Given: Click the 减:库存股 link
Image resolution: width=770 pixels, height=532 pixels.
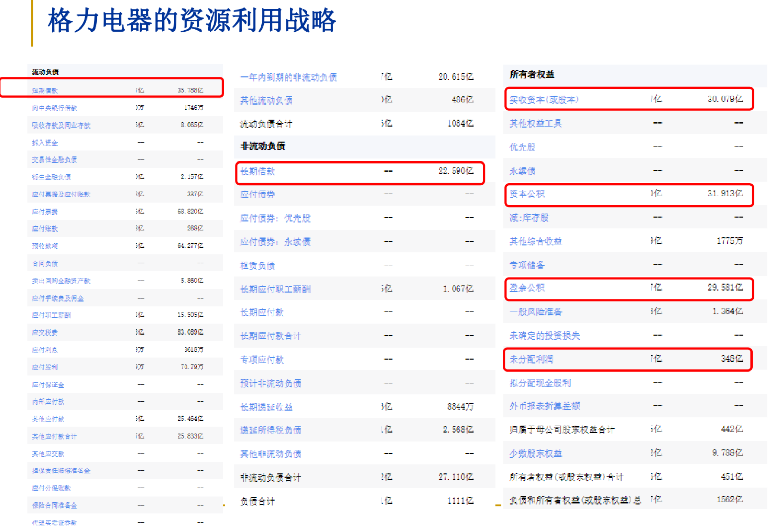Looking at the screenshot, I should 529,218.
